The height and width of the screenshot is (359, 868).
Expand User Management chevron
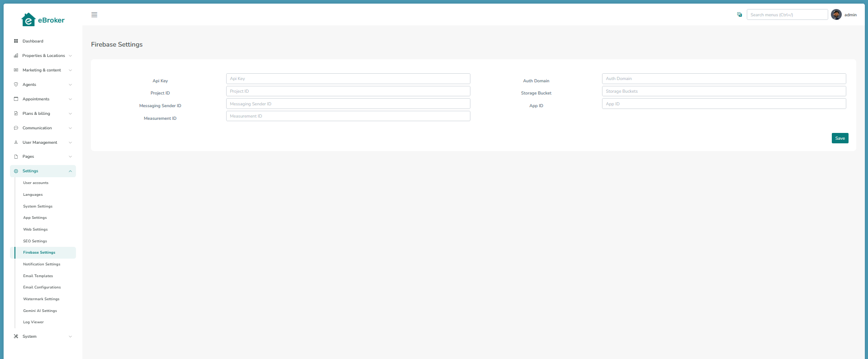click(x=70, y=142)
